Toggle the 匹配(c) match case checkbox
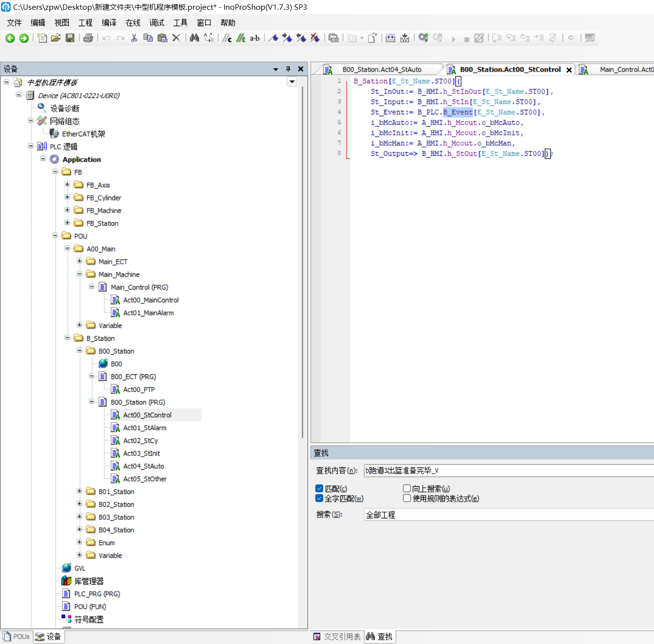Image resolution: width=654 pixels, height=644 pixels. [x=319, y=488]
